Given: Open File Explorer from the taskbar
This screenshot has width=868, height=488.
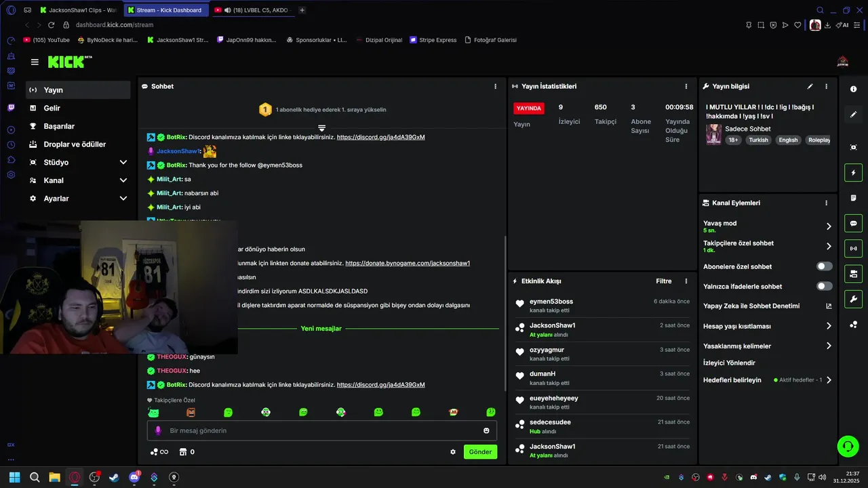Looking at the screenshot, I should (x=54, y=477).
